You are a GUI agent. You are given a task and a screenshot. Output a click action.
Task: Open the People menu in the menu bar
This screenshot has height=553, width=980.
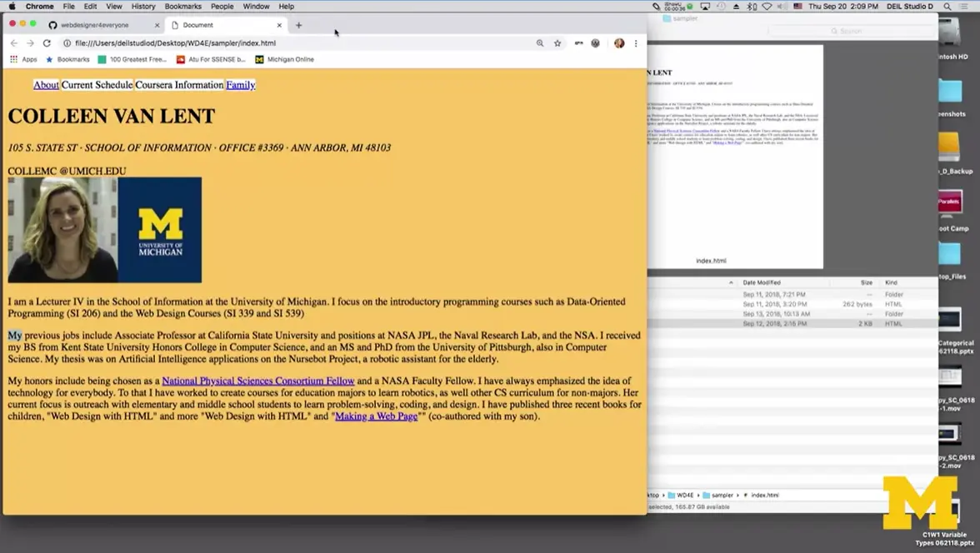pos(222,6)
